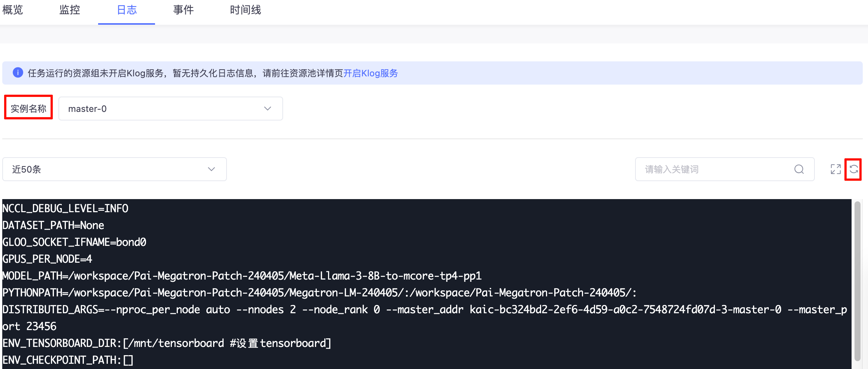The image size is (868, 369).
Task: Select the 日志 tab
Action: click(127, 10)
